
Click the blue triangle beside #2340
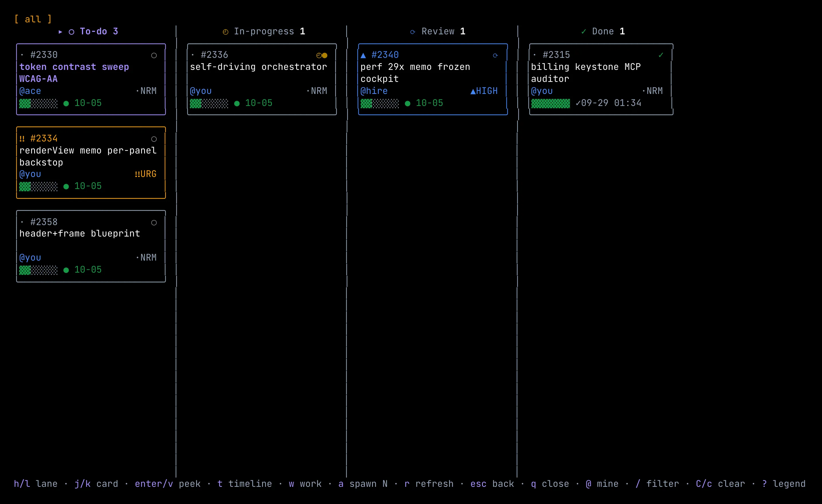363,55
